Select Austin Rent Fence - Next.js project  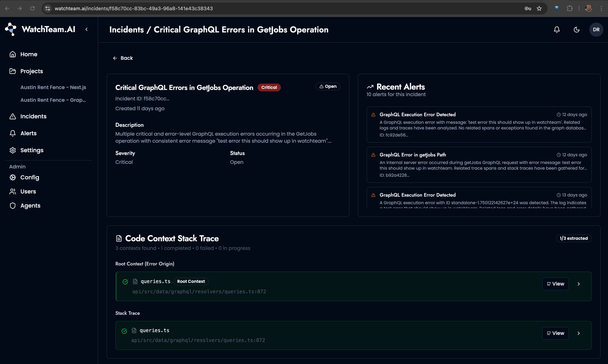coord(53,87)
